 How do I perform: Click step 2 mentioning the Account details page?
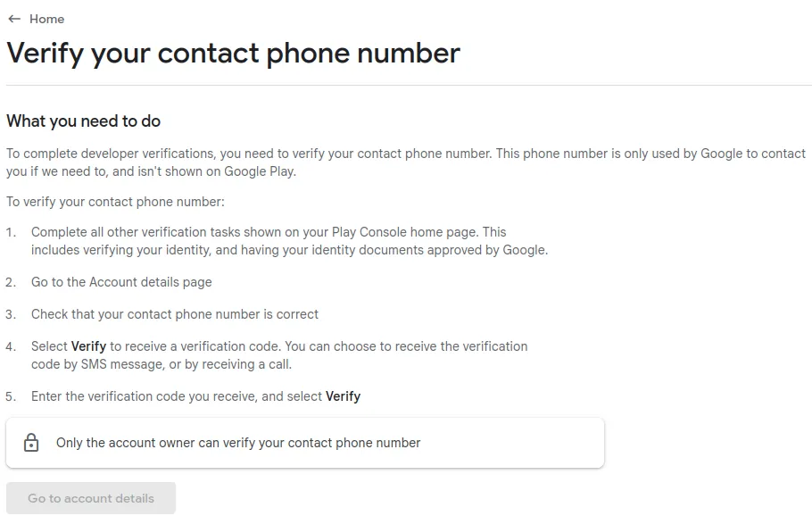[121, 282]
